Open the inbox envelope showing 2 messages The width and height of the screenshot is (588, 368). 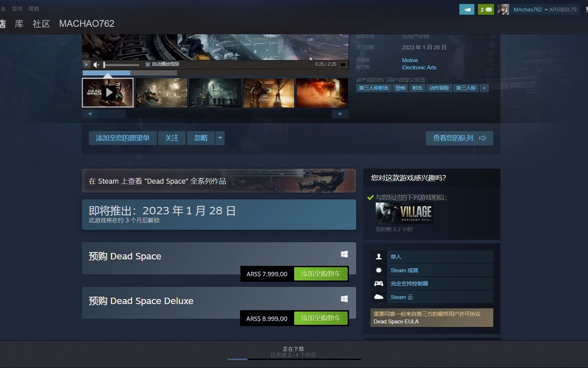tap(486, 10)
